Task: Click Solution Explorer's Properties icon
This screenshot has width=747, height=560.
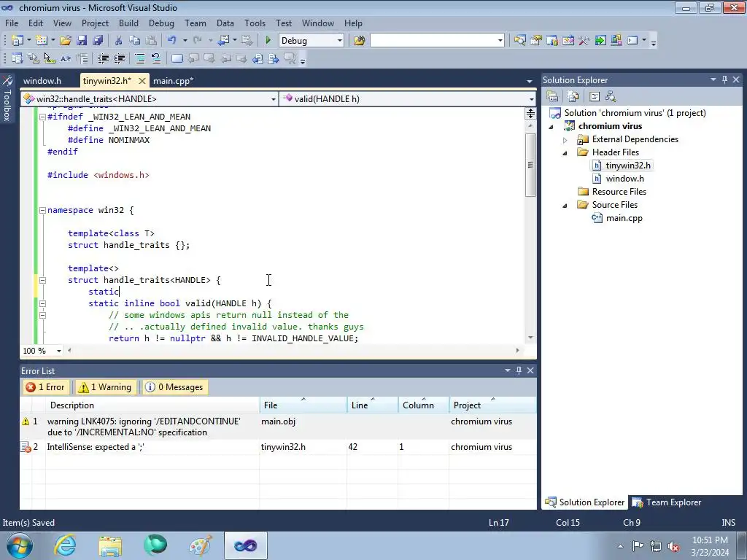Action: click(552, 97)
